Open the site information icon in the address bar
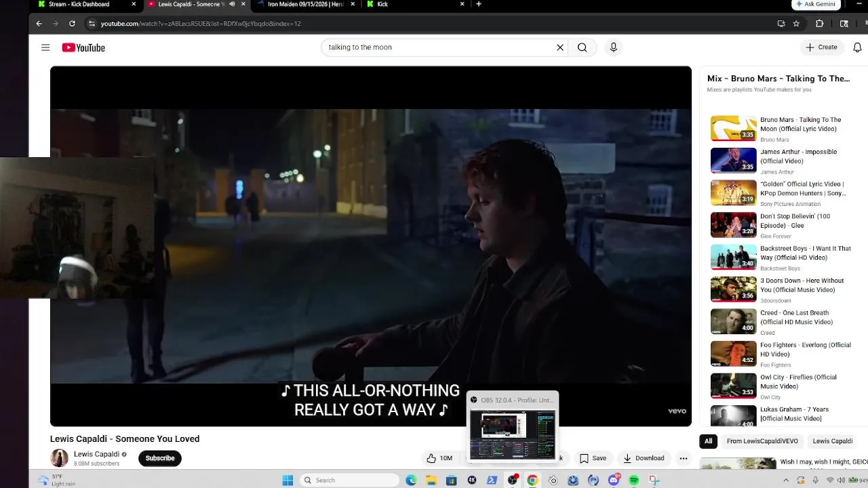The width and height of the screenshot is (868, 488). click(x=92, y=23)
